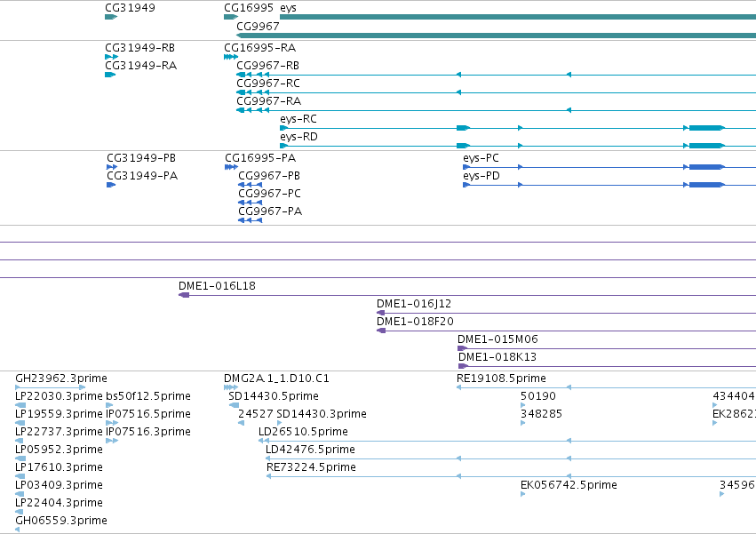
Task: Click the bs50f12.5prime EST label
Action: tap(148, 396)
